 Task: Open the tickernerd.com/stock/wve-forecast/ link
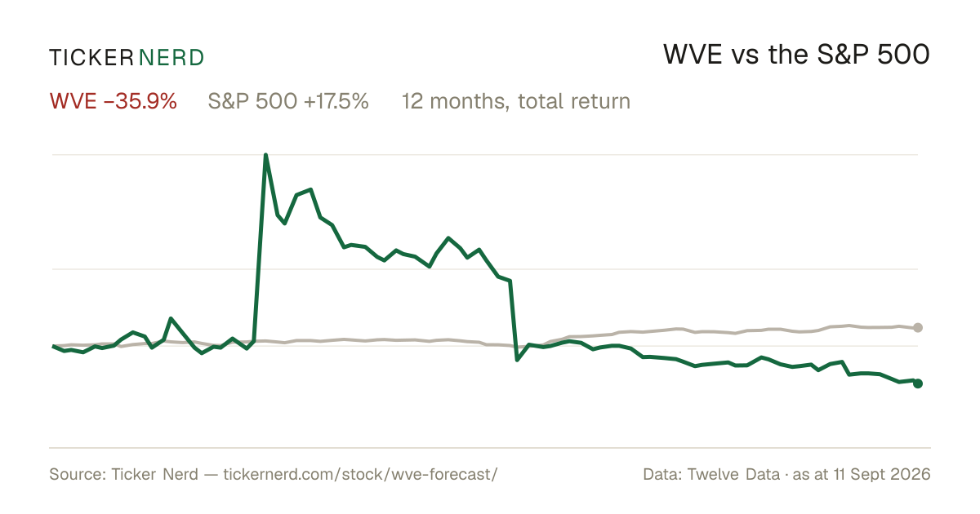(x=359, y=474)
